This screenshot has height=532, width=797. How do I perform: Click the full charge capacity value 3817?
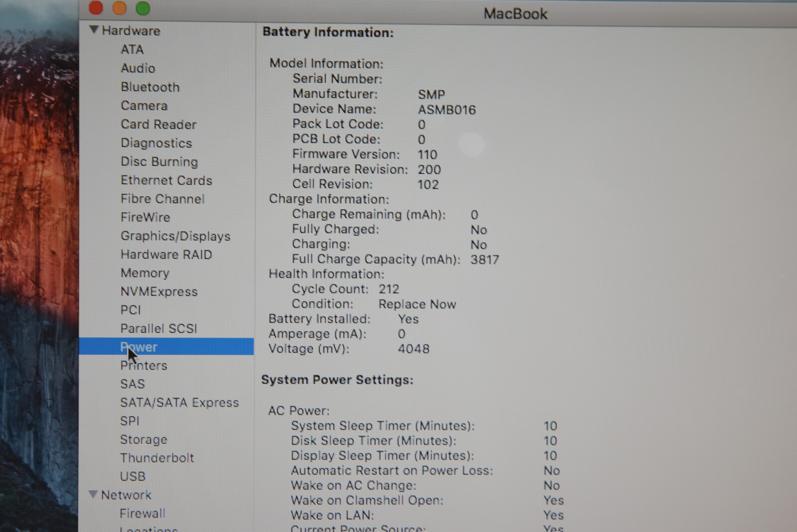pyautogui.click(x=485, y=260)
